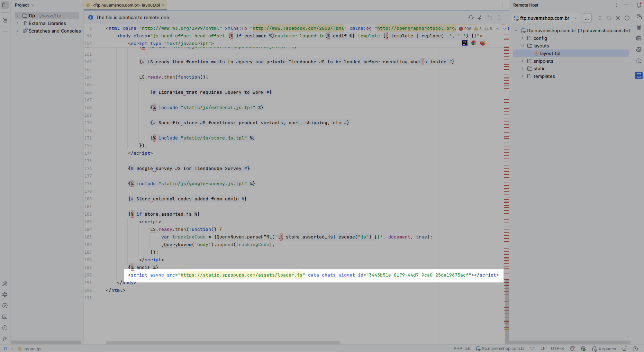The height and width of the screenshot is (352, 644).
Task: Collapse the layouts folder
Action: pos(523,46)
